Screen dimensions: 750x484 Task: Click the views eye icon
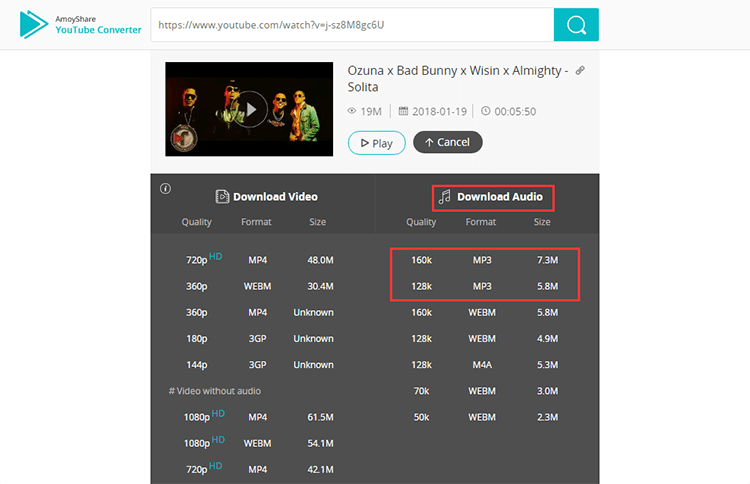coord(352,111)
